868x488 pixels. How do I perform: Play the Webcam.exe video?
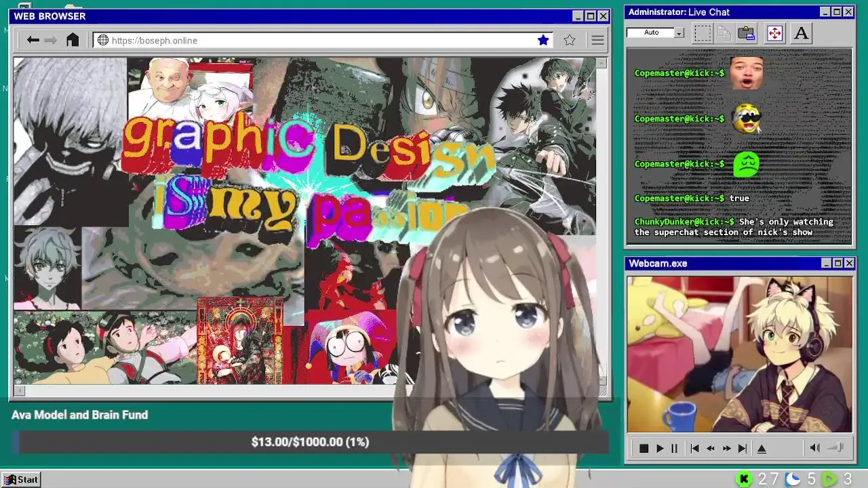[x=659, y=448]
